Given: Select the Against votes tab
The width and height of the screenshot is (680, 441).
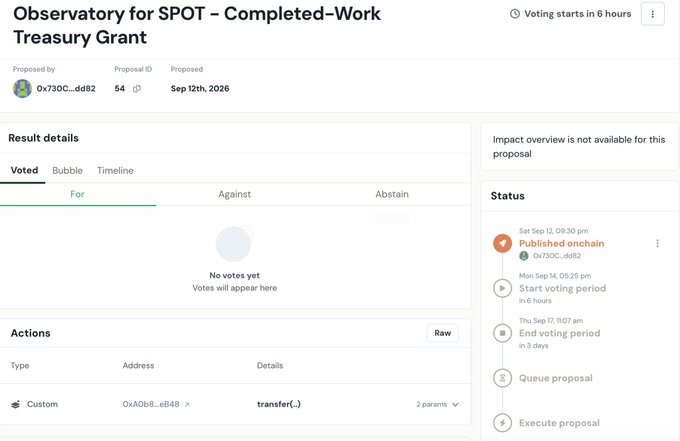Looking at the screenshot, I should [234, 194].
